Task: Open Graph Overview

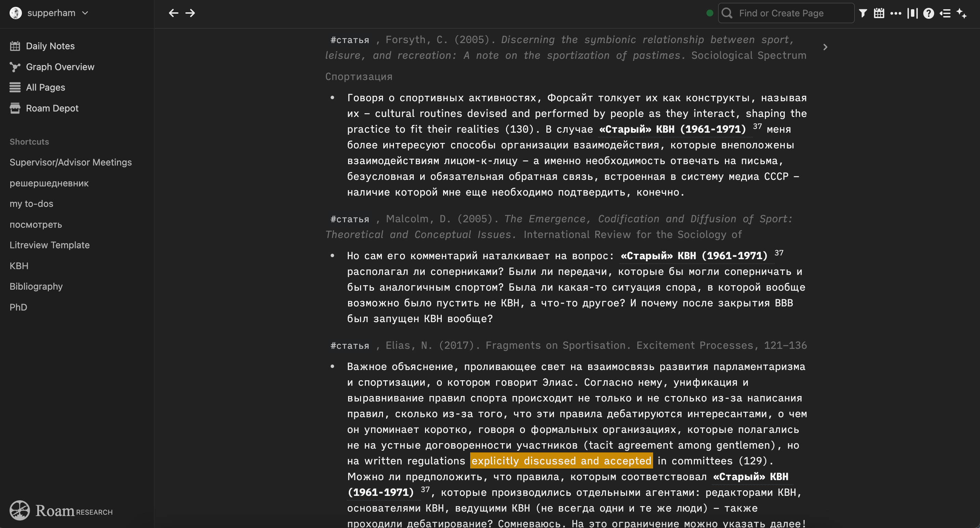Action: click(x=60, y=67)
